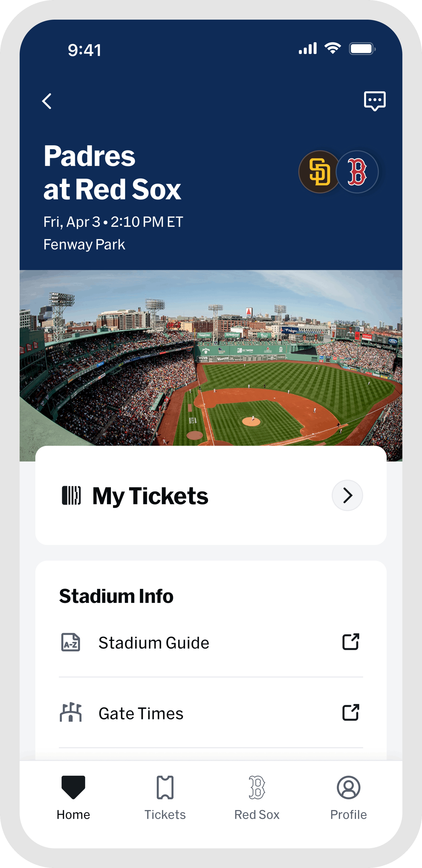The image size is (422, 868).
Task: Tap the back arrow icon
Action: tap(47, 101)
